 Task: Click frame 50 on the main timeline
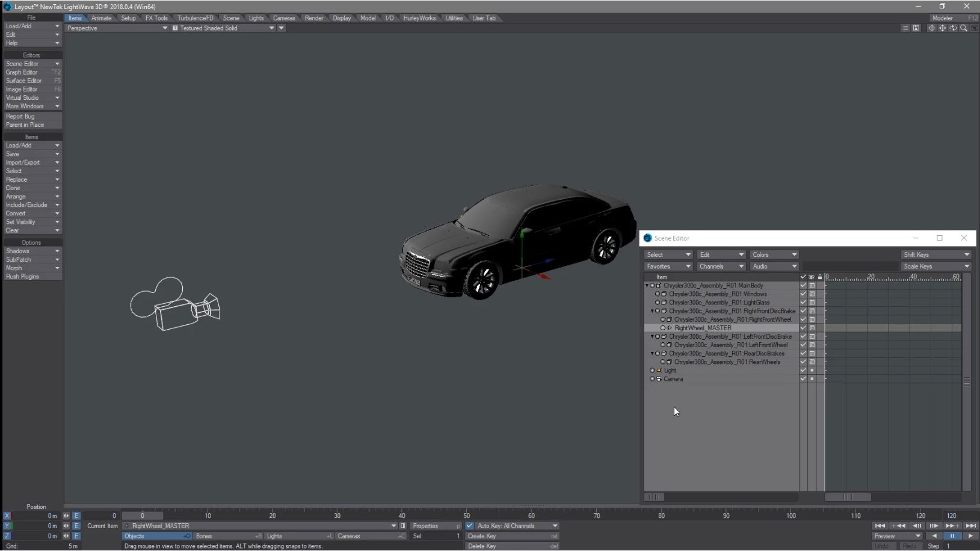(x=467, y=516)
